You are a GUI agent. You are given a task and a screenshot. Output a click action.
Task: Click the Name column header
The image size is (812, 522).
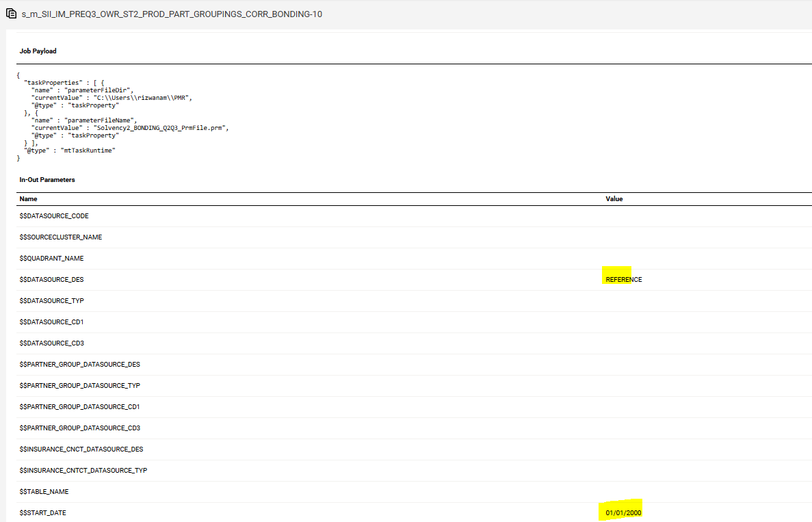(x=29, y=199)
